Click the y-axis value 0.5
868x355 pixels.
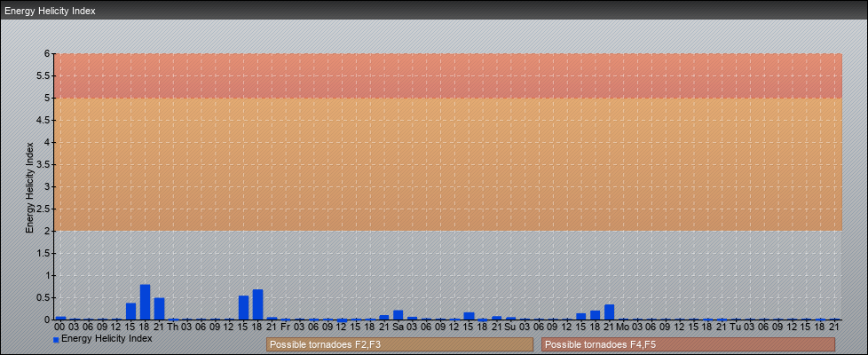44,297
